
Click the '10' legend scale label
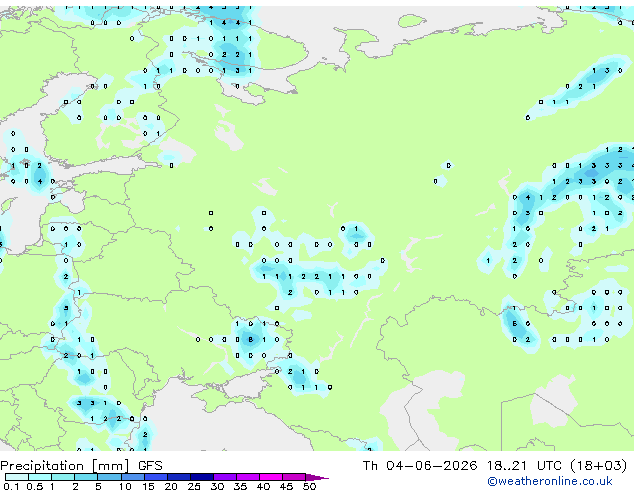click(x=125, y=486)
